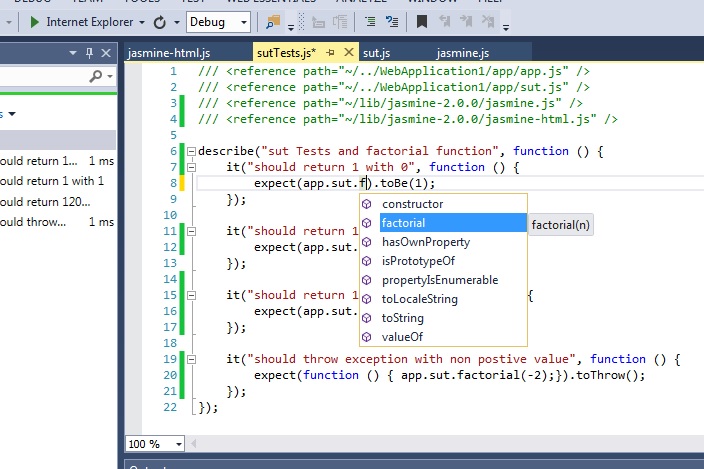
Task: Click the method icon beside 'toString'
Action: tap(367, 318)
